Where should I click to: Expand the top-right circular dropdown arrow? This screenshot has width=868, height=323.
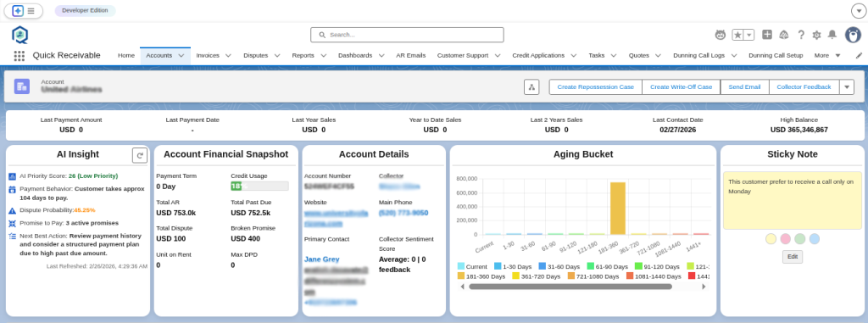(x=858, y=11)
